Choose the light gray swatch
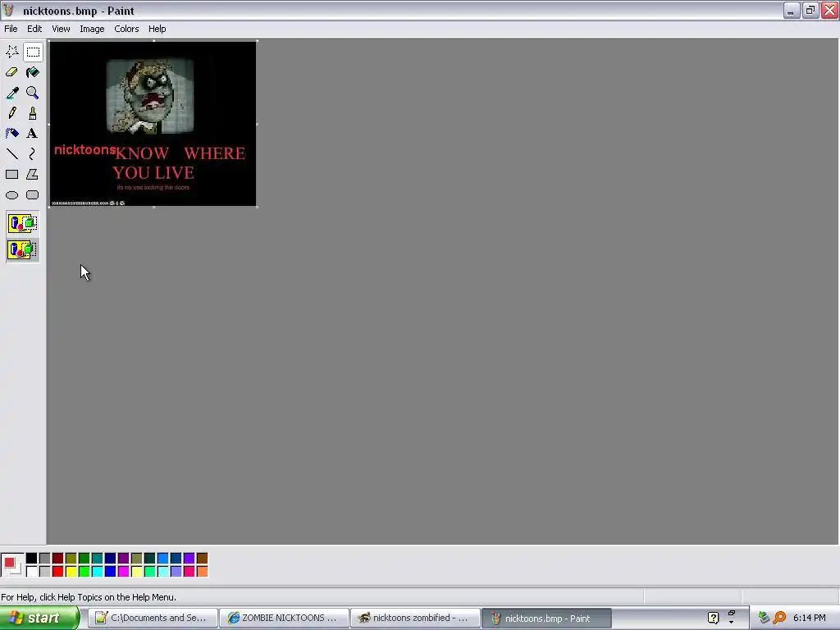Viewport: 840px width, 630px height. (x=44, y=572)
